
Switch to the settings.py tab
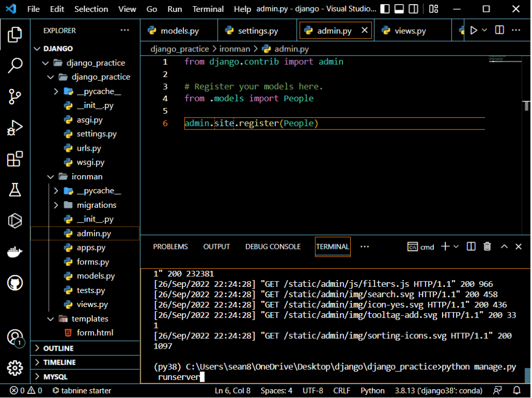(x=258, y=31)
